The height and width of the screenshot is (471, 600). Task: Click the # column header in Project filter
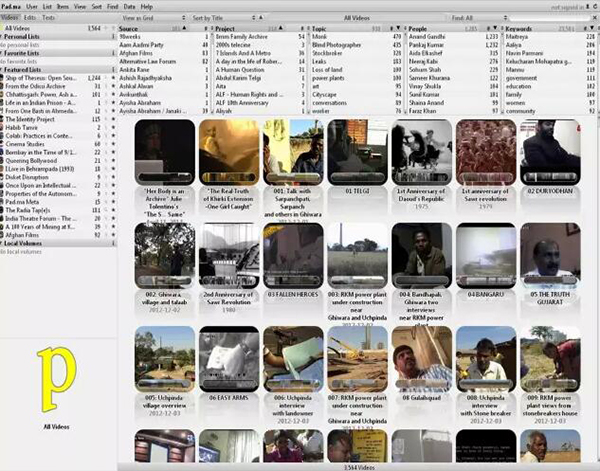302,28
